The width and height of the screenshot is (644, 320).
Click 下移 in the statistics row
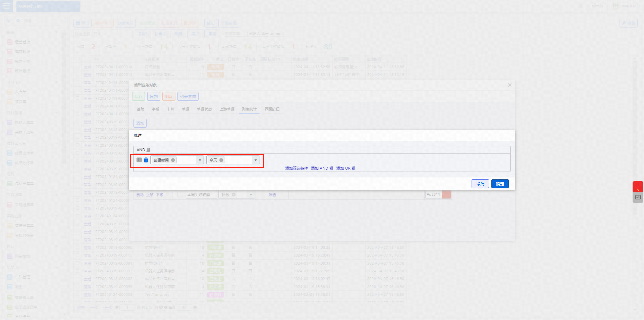pyautogui.click(x=160, y=195)
